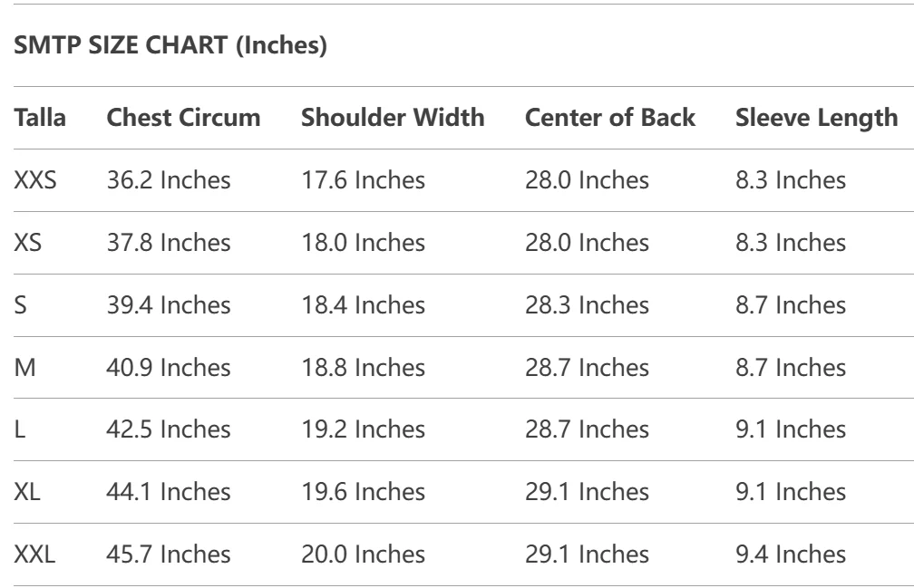Click the Shoulder Width column header
914x588 pixels.
(x=393, y=118)
